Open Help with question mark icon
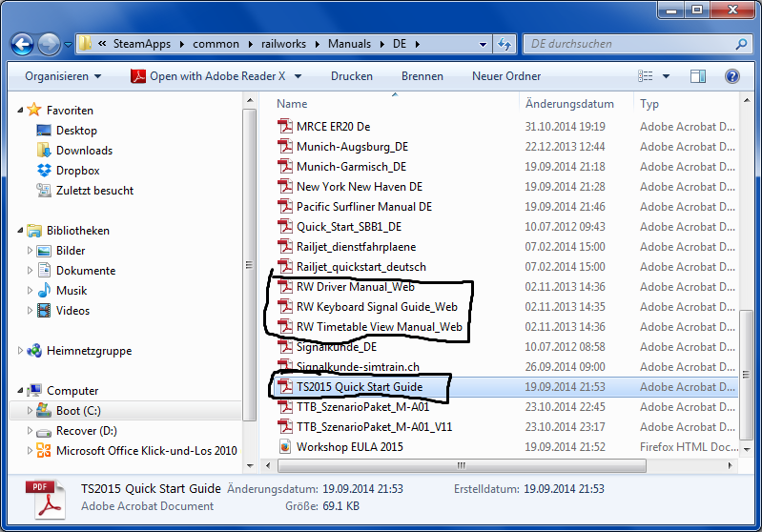This screenshot has width=762, height=532. click(731, 76)
